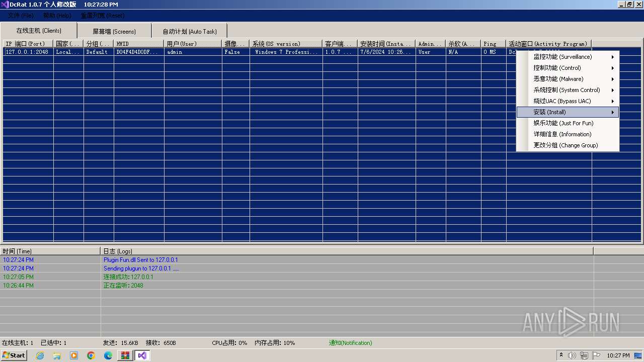Open Microsoft Edge from taskbar

click(108, 355)
